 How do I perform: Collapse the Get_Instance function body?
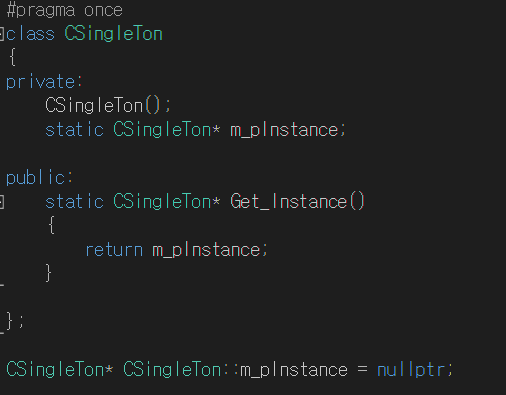pos(1,202)
